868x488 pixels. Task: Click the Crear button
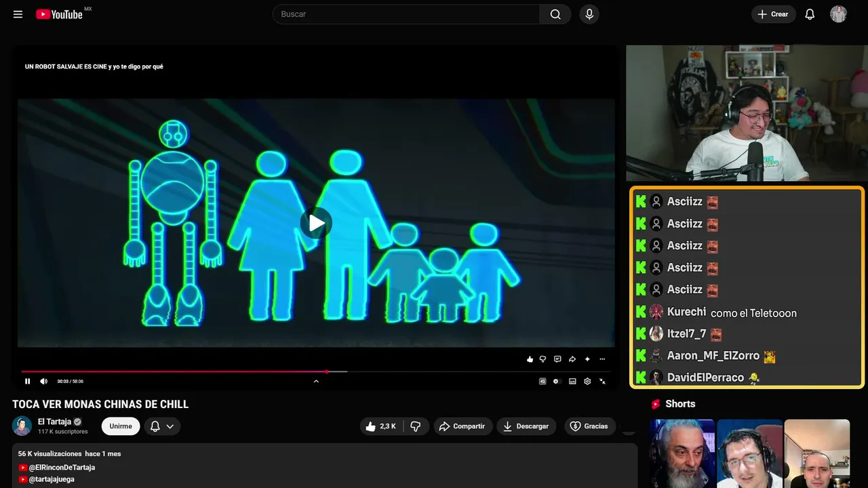click(x=773, y=14)
